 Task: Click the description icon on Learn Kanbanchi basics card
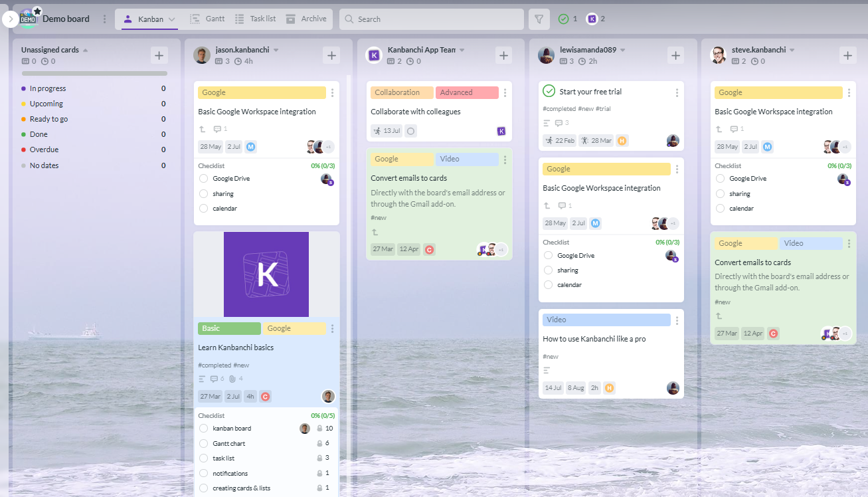click(x=201, y=378)
